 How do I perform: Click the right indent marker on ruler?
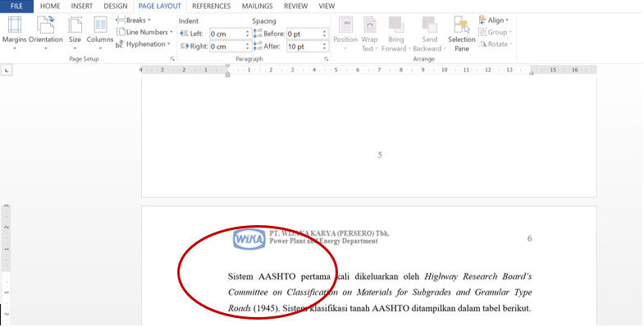(x=532, y=73)
